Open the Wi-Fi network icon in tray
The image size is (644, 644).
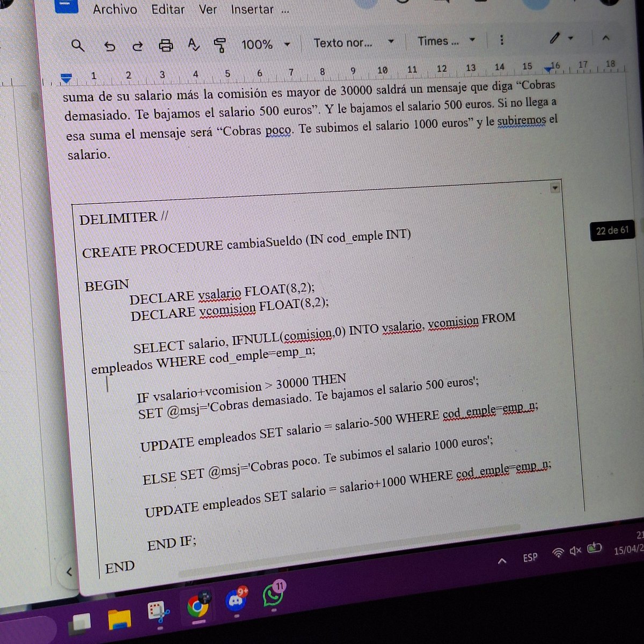pyautogui.click(x=558, y=553)
